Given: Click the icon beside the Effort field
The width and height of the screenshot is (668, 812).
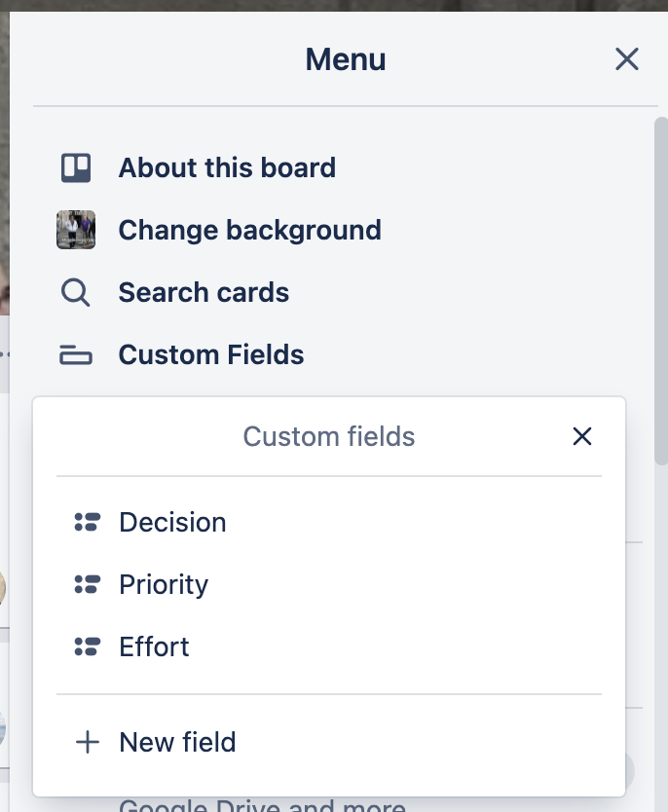Looking at the screenshot, I should click(87, 646).
